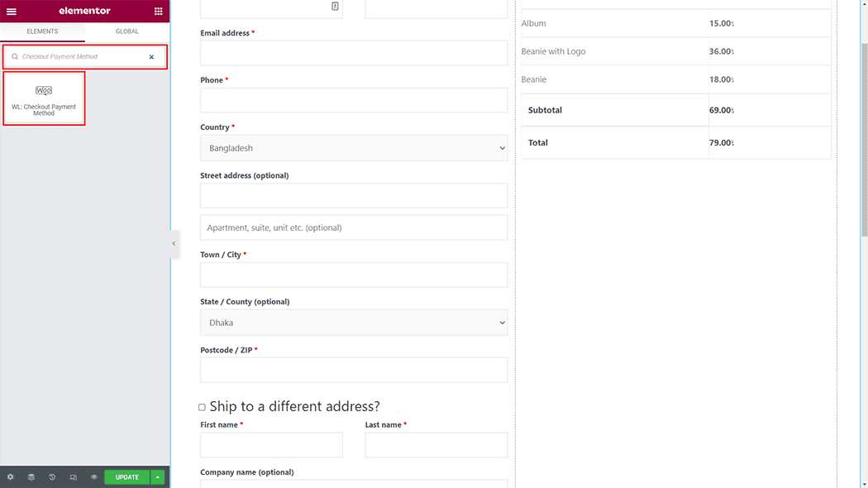
Task: Switch to responsive mode icon
Action: pyautogui.click(x=74, y=477)
